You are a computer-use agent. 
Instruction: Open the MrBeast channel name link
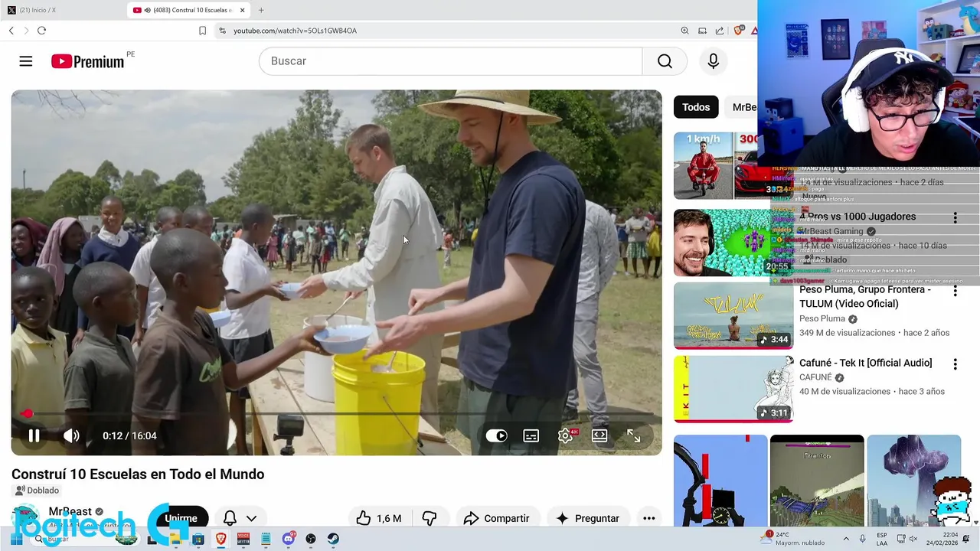point(70,511)
